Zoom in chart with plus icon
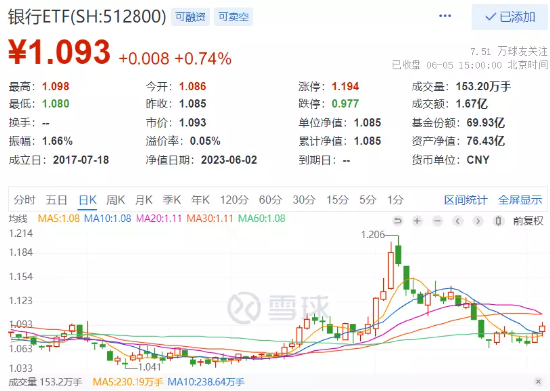This screenshot has width=550, height=391. point(417,221)
